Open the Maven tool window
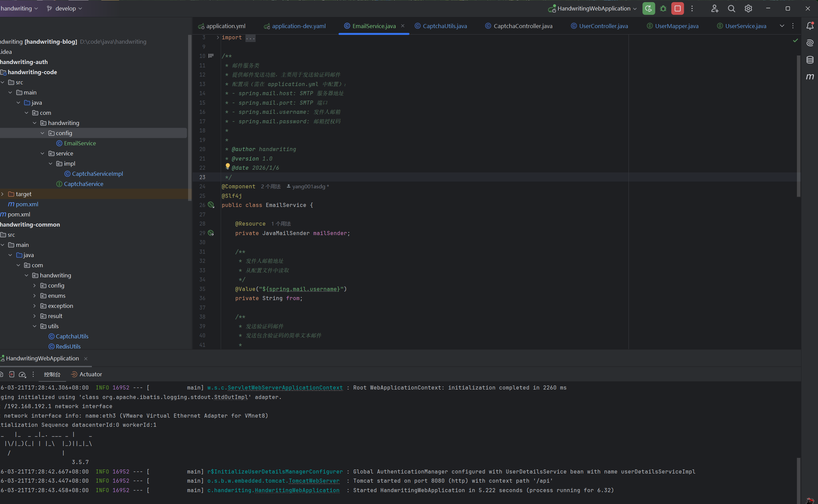Image resolution: width=818 pixels, height=504 pixels. (x=810, y=77)
